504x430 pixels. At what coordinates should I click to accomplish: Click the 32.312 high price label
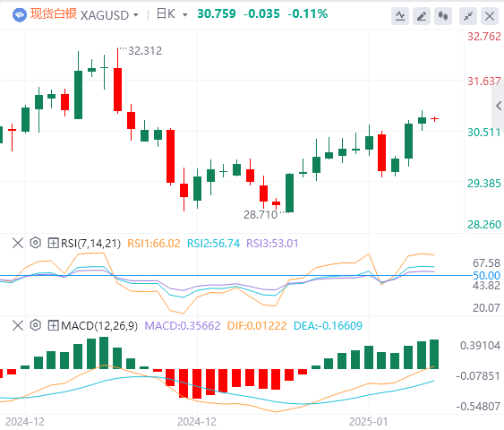[x=145, y=51]
